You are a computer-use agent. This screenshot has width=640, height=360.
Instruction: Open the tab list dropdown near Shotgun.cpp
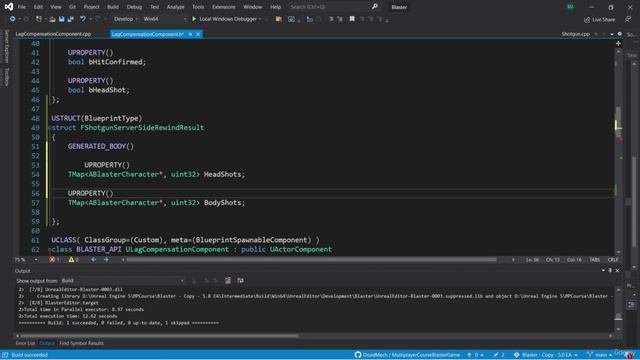click(x=612, y=34)
